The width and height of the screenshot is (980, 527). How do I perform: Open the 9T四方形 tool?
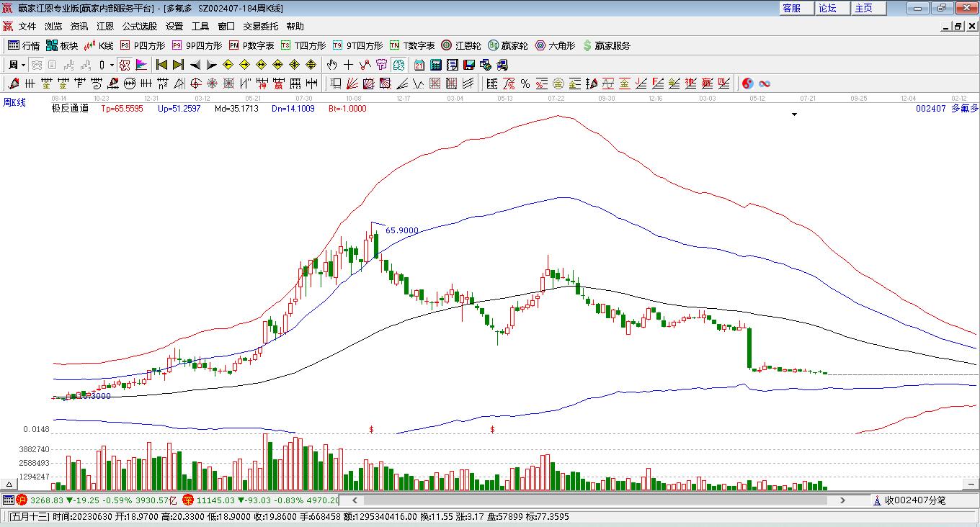pos(358,45)
